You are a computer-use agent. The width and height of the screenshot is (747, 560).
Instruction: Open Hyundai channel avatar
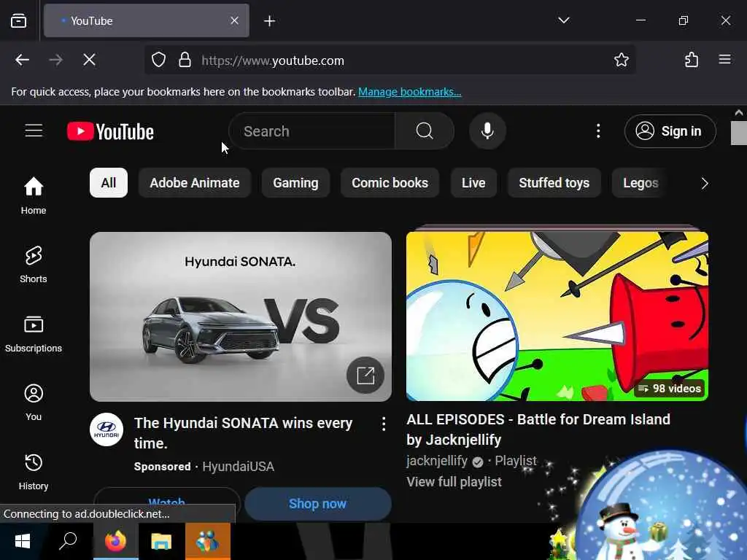tap(107, 429)
